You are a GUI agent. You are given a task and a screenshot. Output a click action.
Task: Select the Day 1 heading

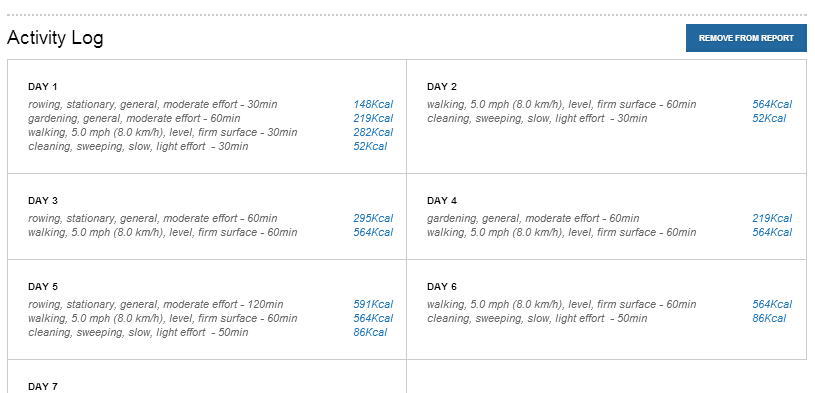[x=43, y=87]
